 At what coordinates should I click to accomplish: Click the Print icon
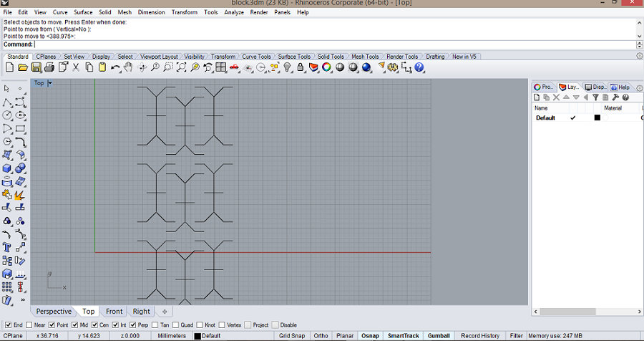click(x=49, y=67)
